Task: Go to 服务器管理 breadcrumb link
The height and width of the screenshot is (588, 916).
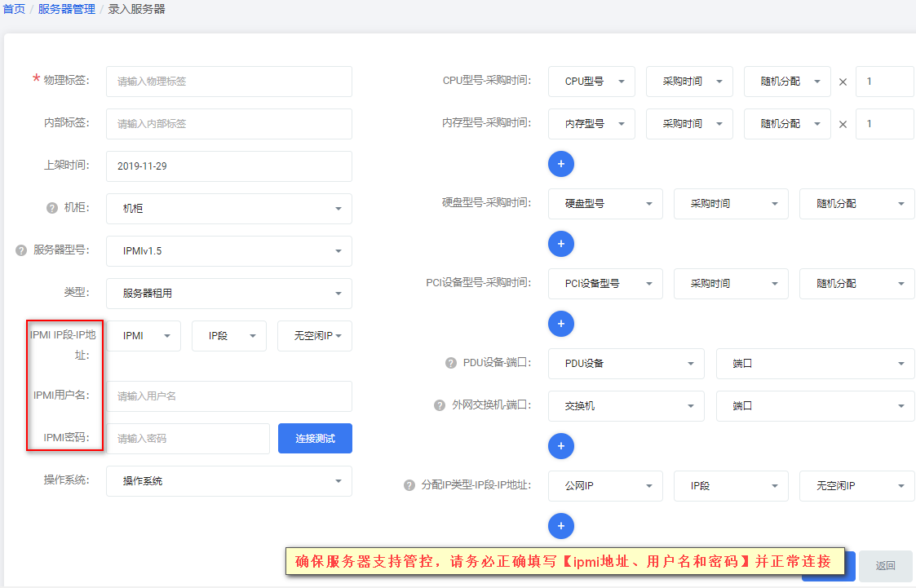Action: click(67, 9)
